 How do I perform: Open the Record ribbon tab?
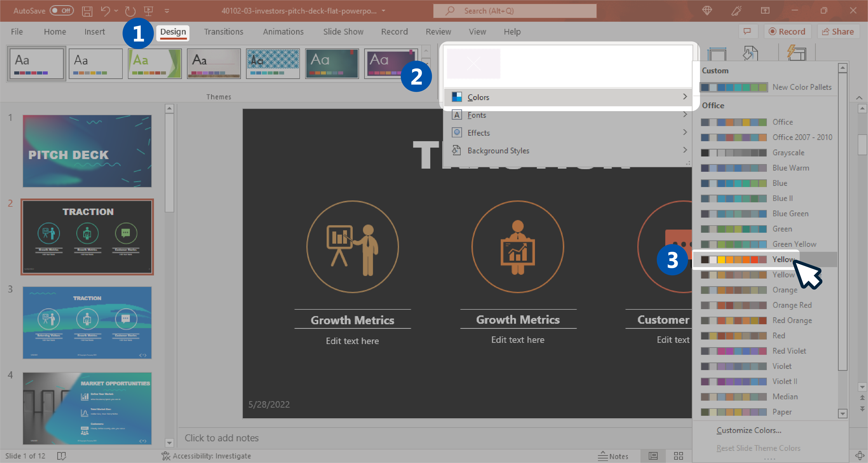[395, 31]
